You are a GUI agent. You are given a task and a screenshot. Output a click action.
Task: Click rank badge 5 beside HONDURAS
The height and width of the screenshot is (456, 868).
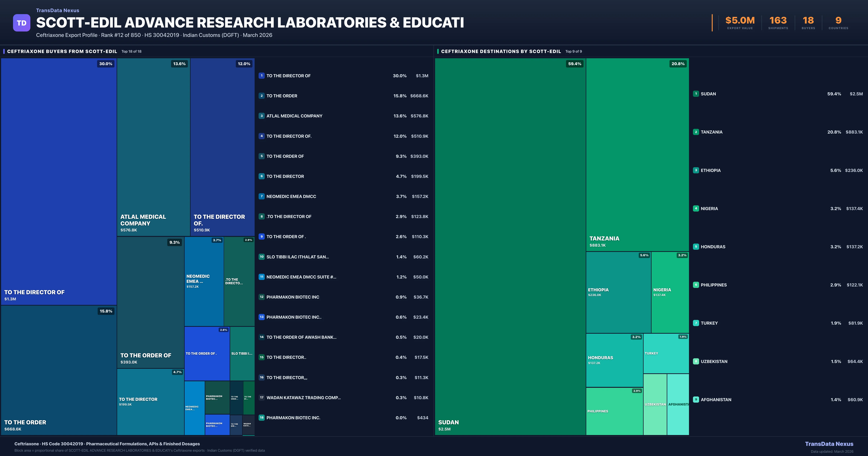(696, 247)
